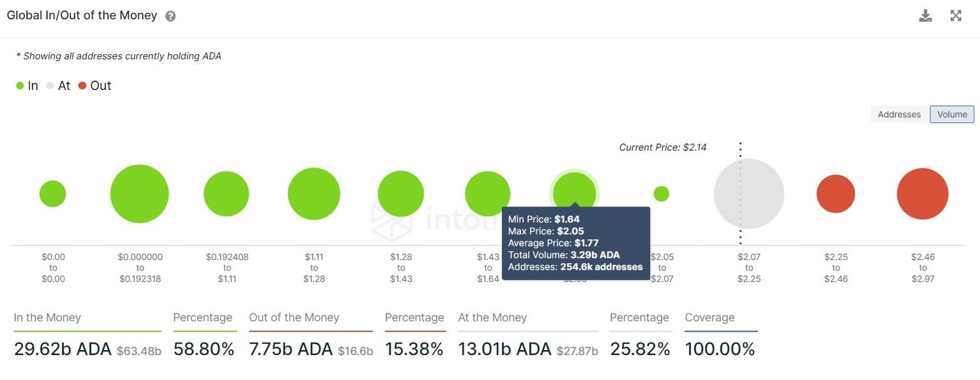Toggle the In legend to hide green bubbles
The height and width of the screenshot is (380, 980).
pos(20,85)
